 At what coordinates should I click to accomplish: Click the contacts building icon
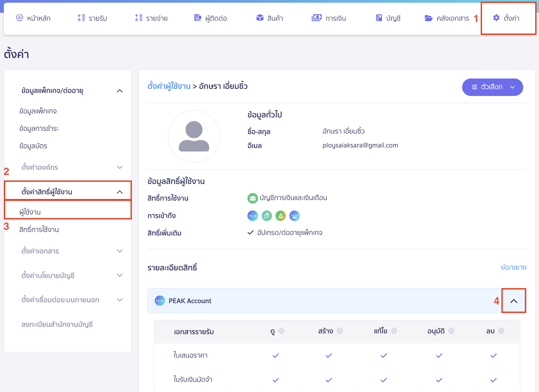pos(198,18)
